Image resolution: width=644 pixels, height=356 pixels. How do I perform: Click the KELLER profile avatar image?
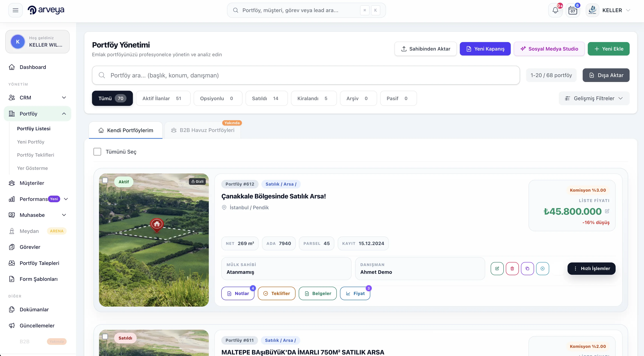593,10
